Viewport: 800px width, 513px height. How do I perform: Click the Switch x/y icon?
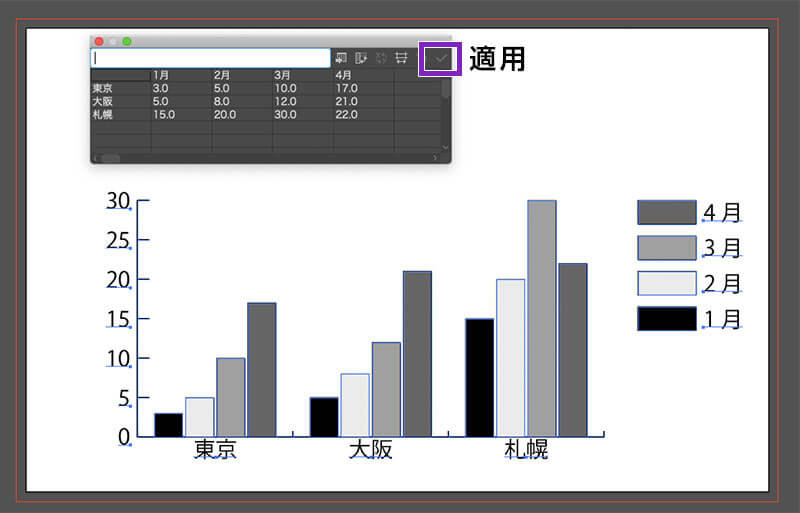coord(381,58)
